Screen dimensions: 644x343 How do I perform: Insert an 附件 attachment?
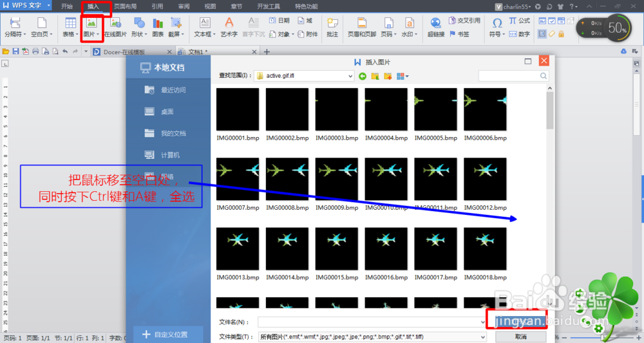[308, 34]
